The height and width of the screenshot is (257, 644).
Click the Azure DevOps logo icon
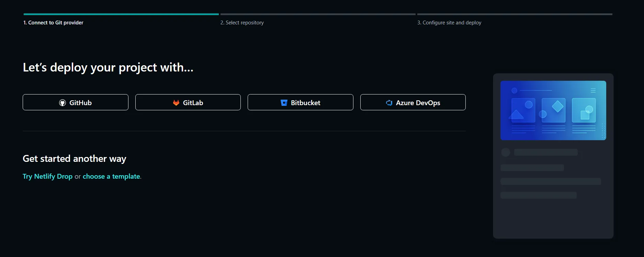pyautogui.click(x=389, y=103)
